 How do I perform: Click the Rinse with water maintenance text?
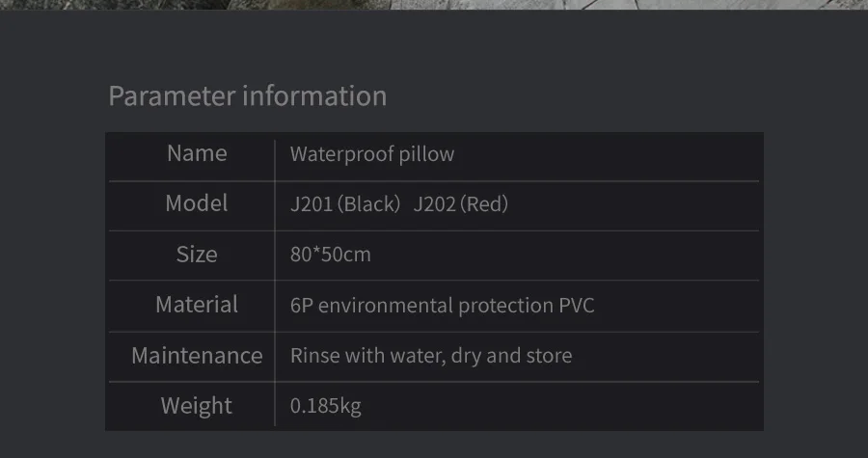tap(431, 356)
